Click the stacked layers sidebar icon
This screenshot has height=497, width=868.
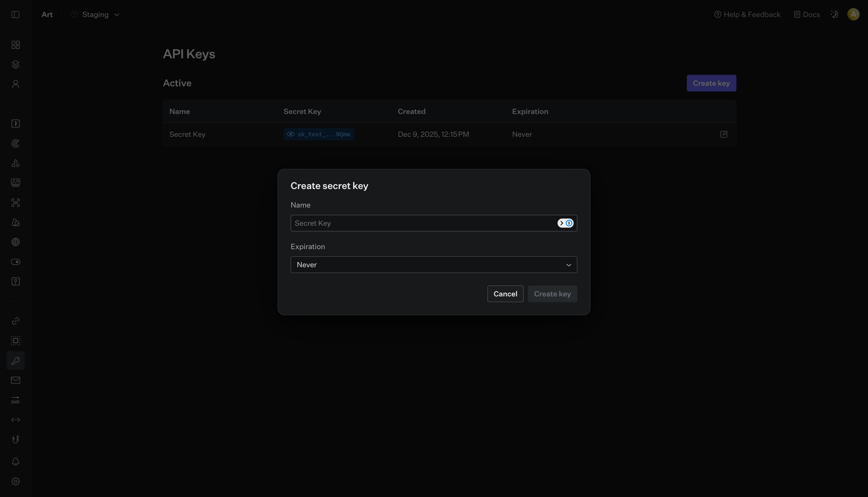[x=16, y=64]
